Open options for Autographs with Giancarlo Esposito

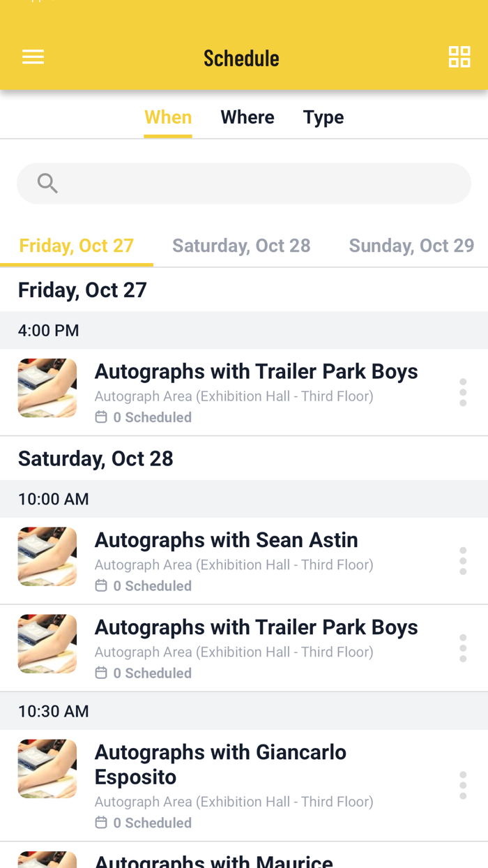(463, 784)
